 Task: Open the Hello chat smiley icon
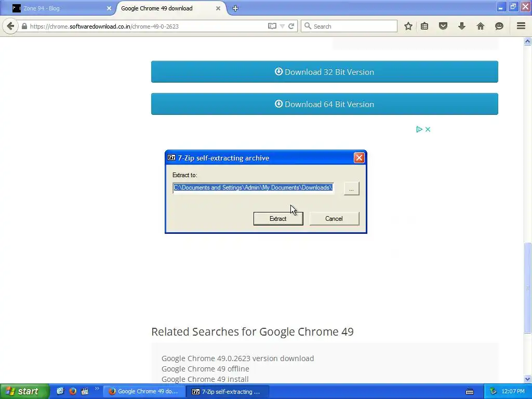coord(499,26)
